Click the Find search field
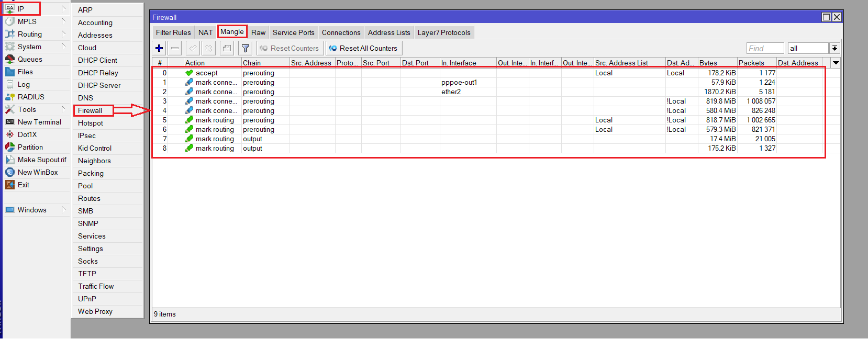868x339 pixels. 764,49
